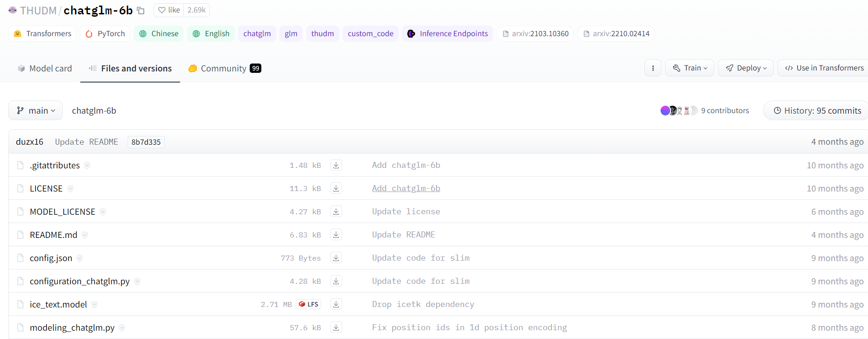
Task: Click security scan icon next to modeling_chatglm.py
Action: pos(122,327)
